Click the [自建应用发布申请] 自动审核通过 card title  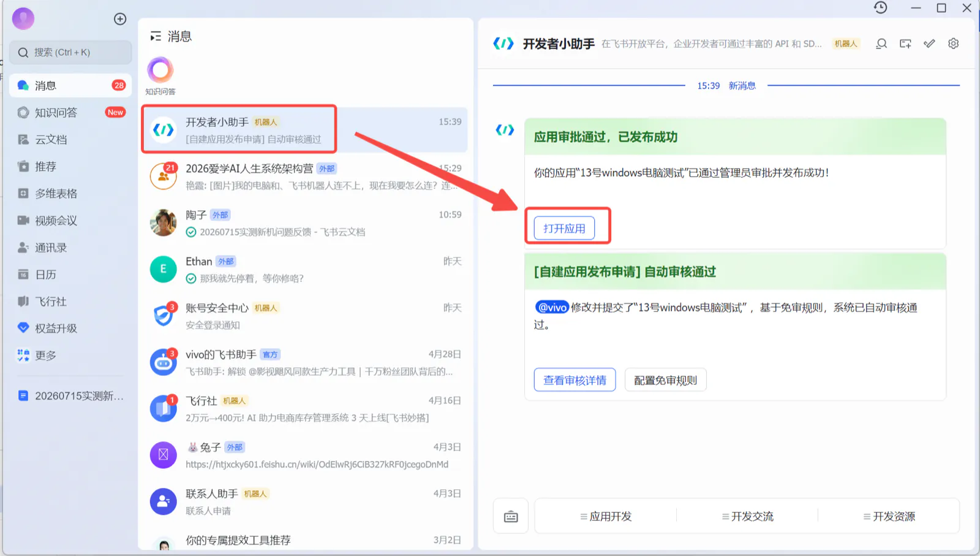625,272
